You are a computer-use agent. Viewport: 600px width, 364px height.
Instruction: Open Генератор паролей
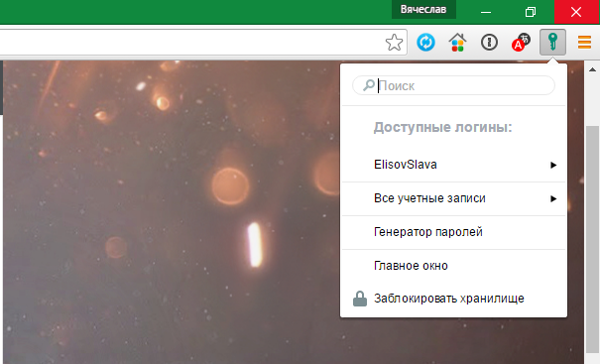[x=453, y=232]
